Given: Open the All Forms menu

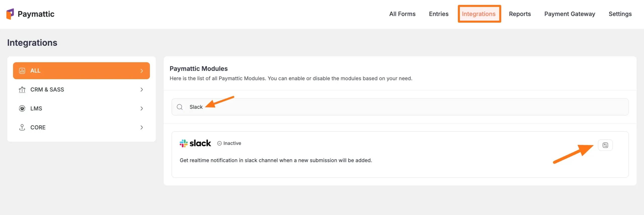Looking at the screenshot, I should pos(402,14).
